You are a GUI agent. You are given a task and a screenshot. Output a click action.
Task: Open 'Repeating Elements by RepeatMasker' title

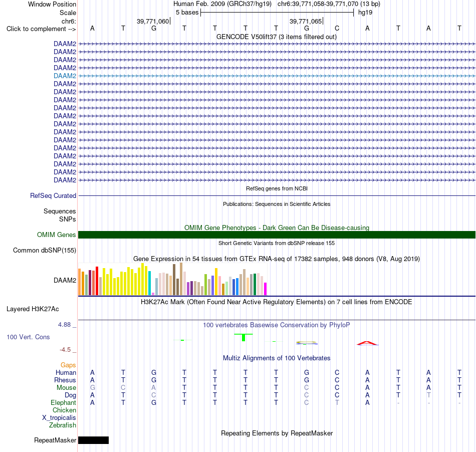point(277,433)
